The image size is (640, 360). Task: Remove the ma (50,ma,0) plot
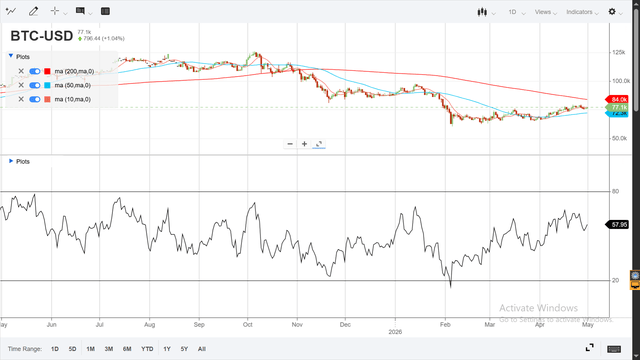[21, 85]
